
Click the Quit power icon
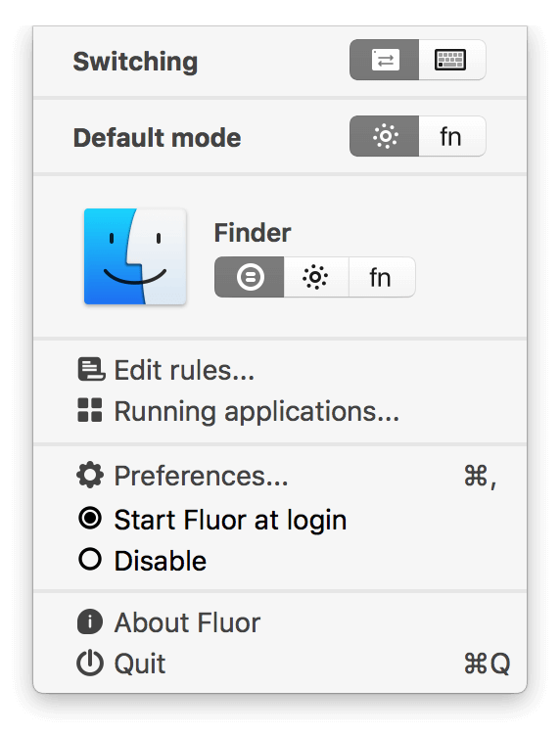click(x=90, y=664)
